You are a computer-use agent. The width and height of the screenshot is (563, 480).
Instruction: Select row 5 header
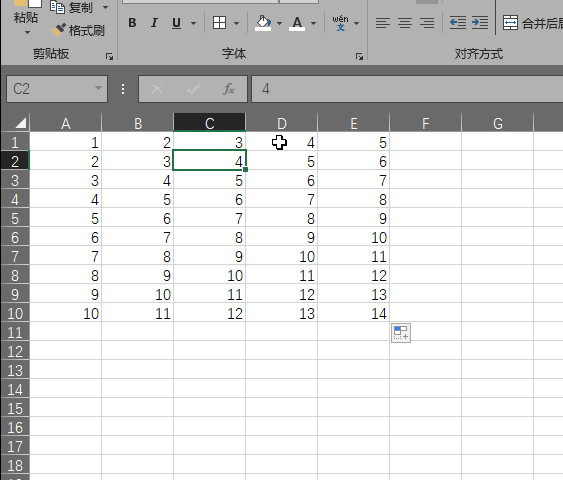click(x=15, y=218)
